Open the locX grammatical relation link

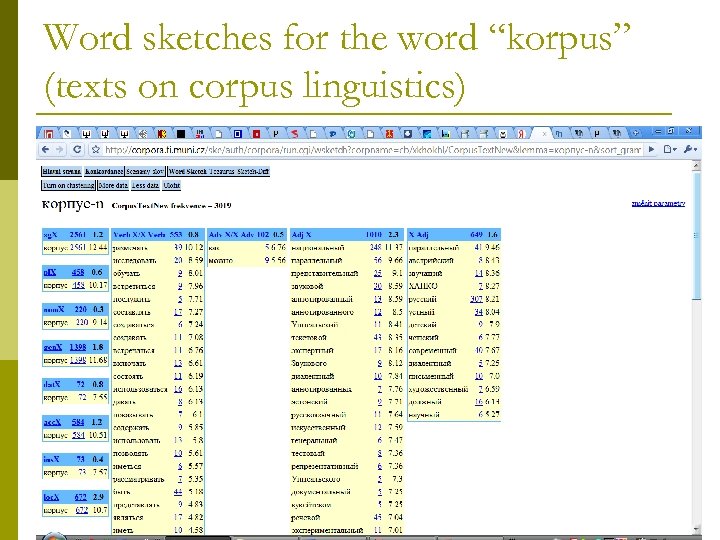pos(51,497)
